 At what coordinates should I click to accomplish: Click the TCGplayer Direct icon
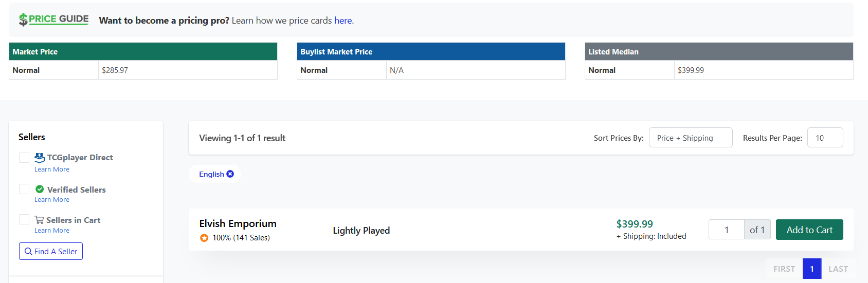pos(40,158)
